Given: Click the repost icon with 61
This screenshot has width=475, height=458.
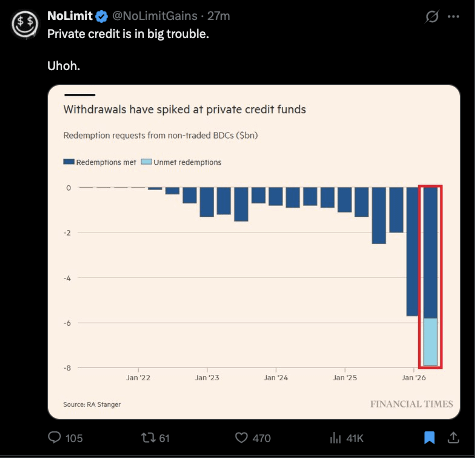Looking at the screenshot, I should (x=147, y=438).
